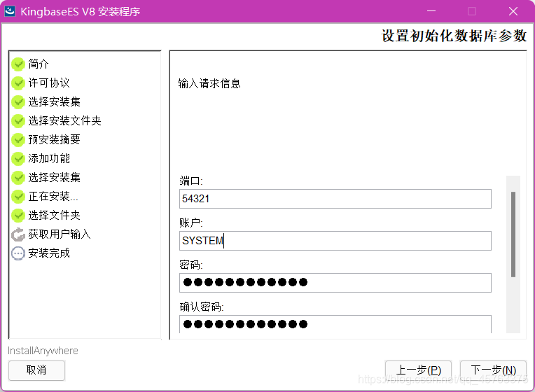Go back with the 上一步(P) button
Viewport: 535px width, 392px height.
tap(418, 370)
